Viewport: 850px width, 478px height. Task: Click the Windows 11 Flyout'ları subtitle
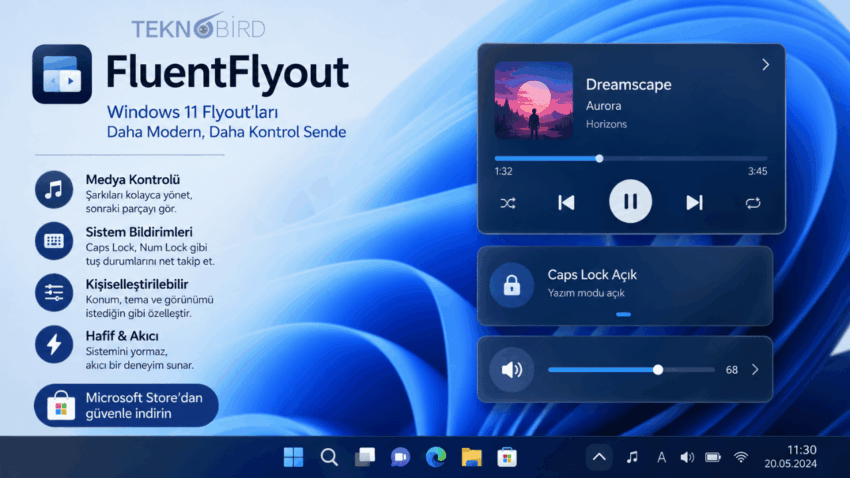[192, 112]
